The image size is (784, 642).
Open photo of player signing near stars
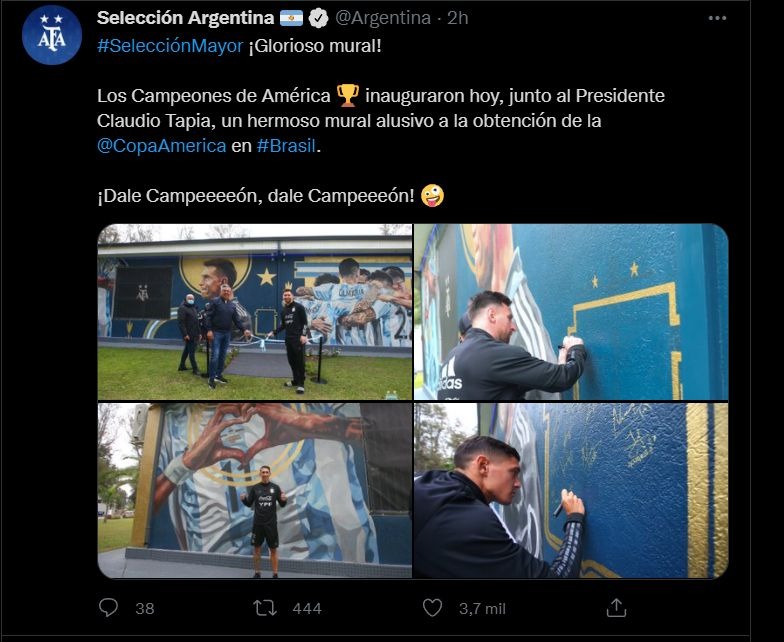tap(571, 312)
